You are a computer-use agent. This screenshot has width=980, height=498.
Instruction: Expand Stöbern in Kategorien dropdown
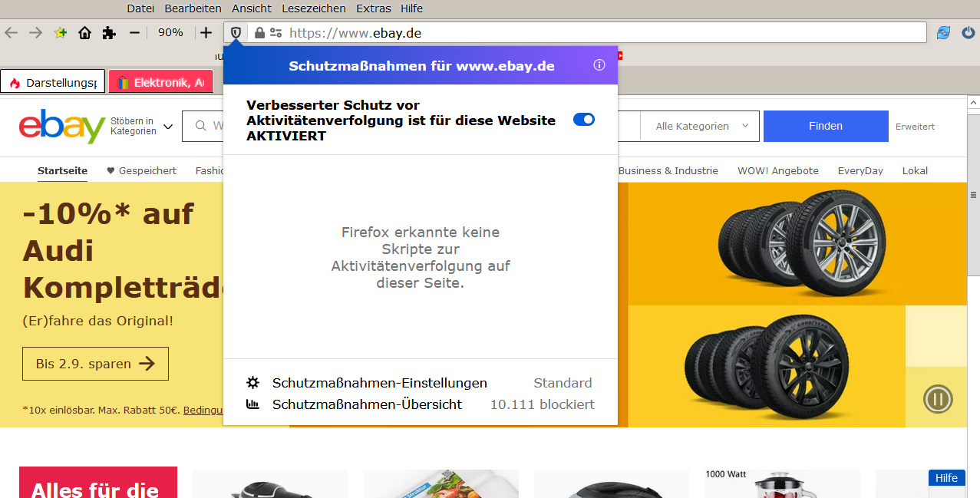tap(142, 127)
